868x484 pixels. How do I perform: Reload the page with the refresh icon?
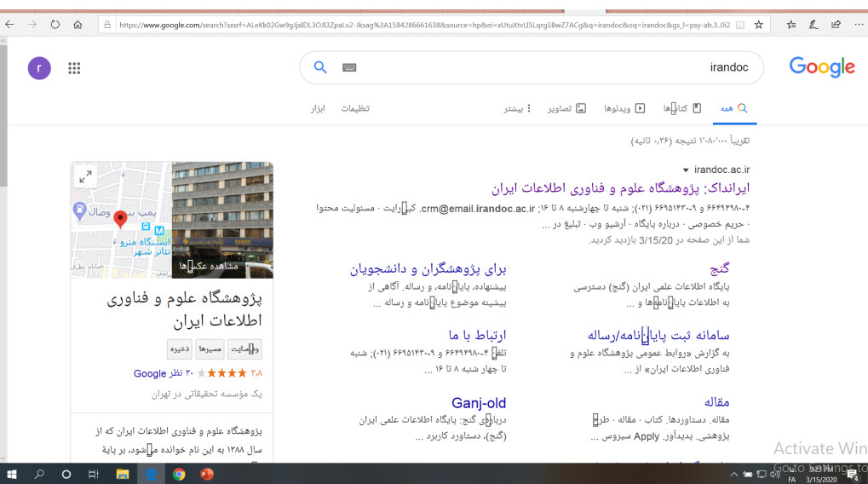tap(55, 25)
